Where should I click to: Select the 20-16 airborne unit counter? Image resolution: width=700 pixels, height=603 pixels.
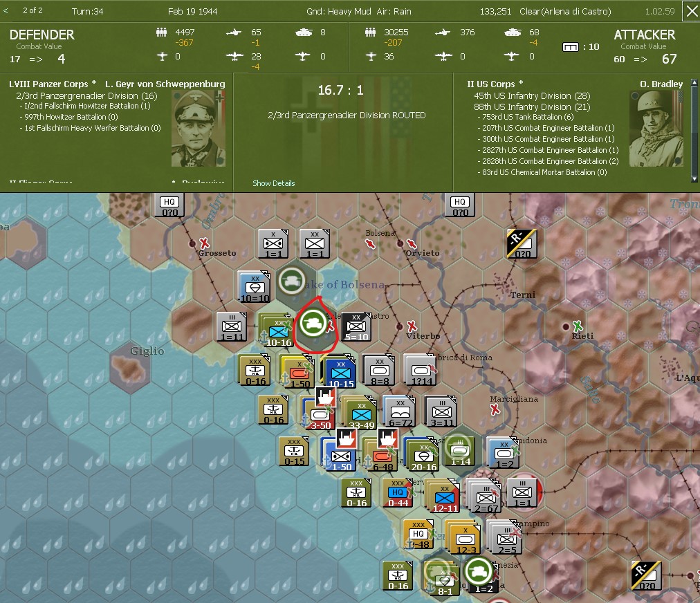[423, 455]
